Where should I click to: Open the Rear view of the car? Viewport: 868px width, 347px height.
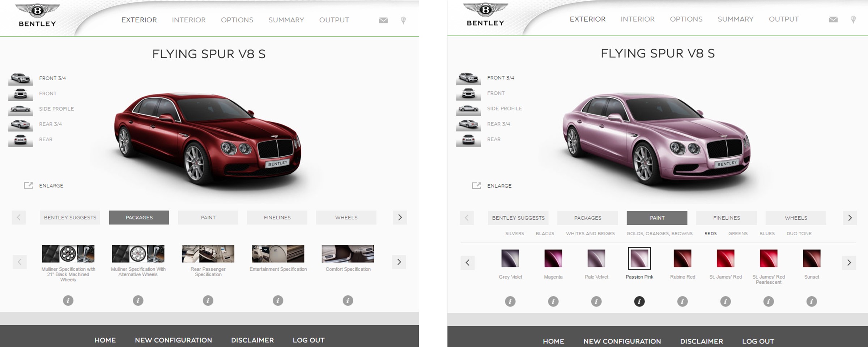coord(21,140)
